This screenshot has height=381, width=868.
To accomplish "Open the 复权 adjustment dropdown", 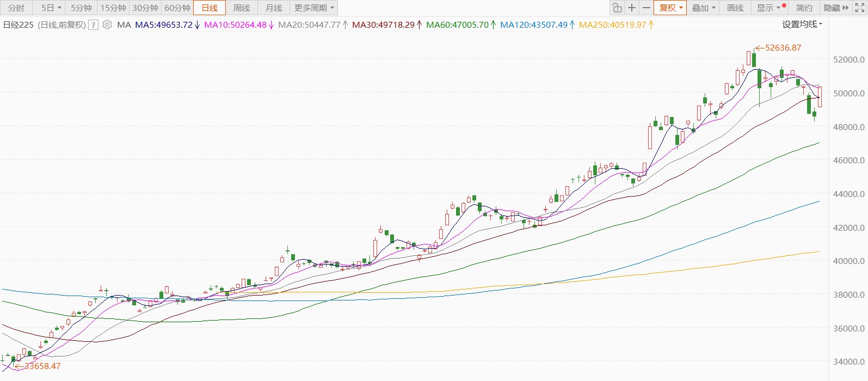I will [670, 8].
